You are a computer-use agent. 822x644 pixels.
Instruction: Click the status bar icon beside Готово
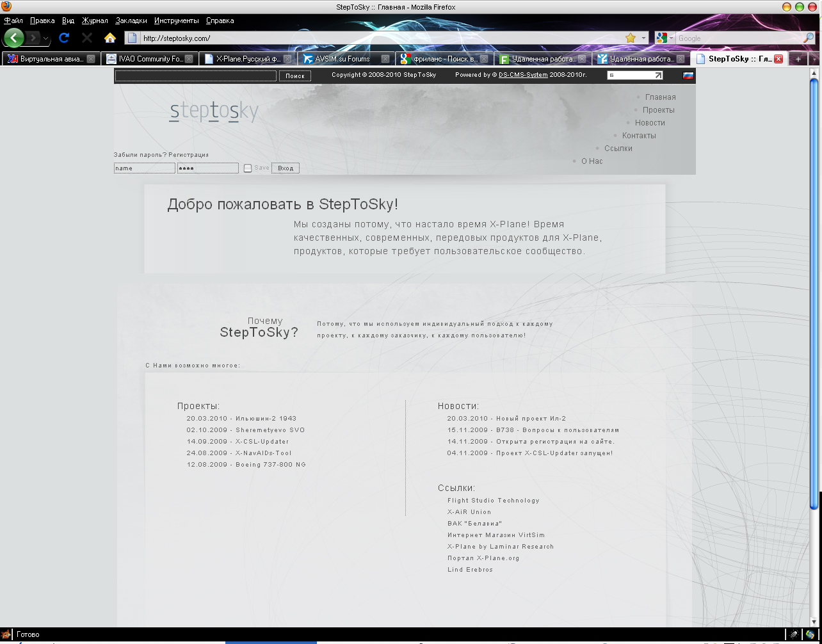[7, 634]
